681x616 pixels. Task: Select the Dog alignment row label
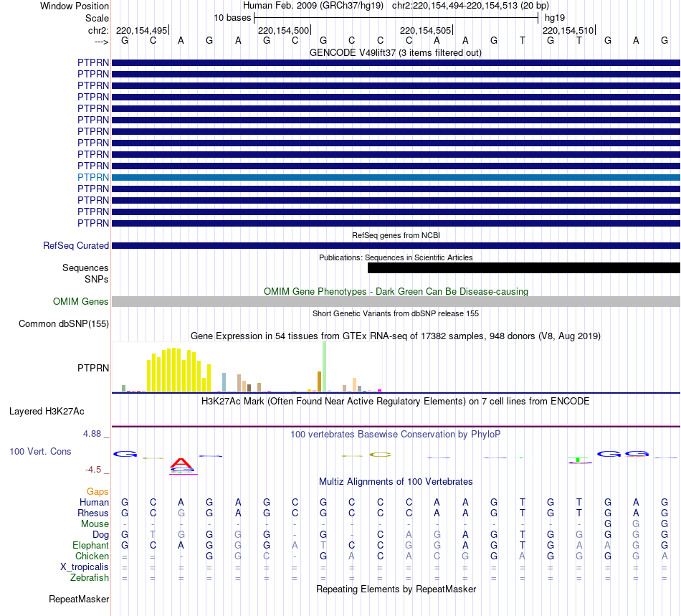[101, 535]
